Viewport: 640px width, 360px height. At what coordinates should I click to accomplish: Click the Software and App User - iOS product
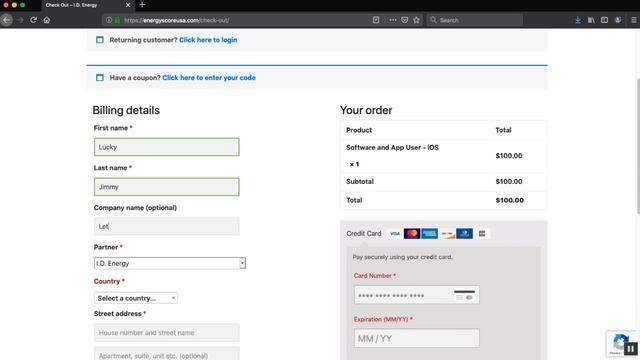[392, 147]
